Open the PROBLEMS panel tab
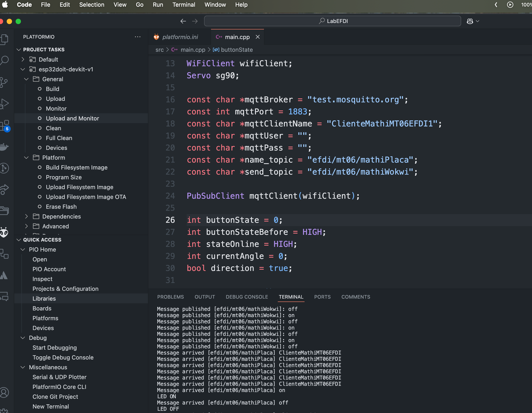Screen dimensions: 532x413 [170, 297]
